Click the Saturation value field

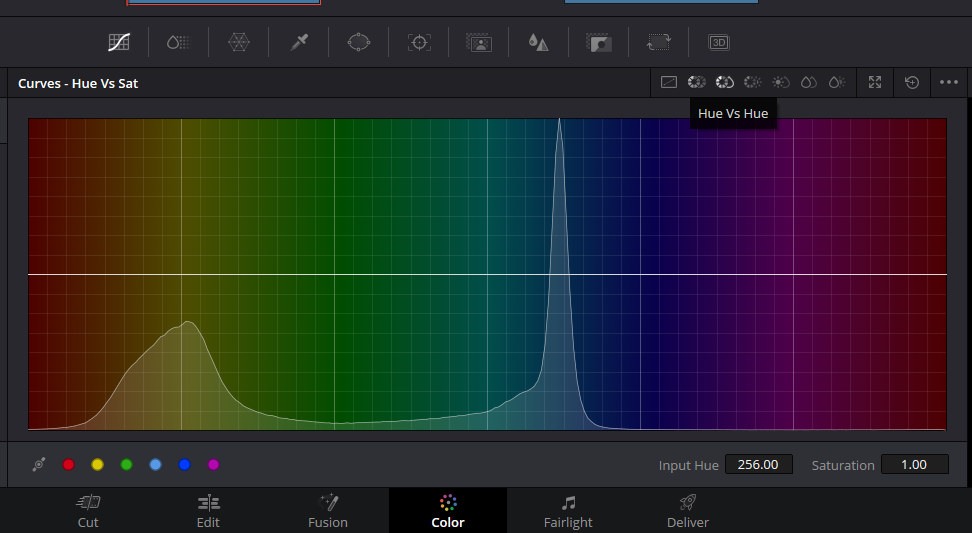pos(914,464)
